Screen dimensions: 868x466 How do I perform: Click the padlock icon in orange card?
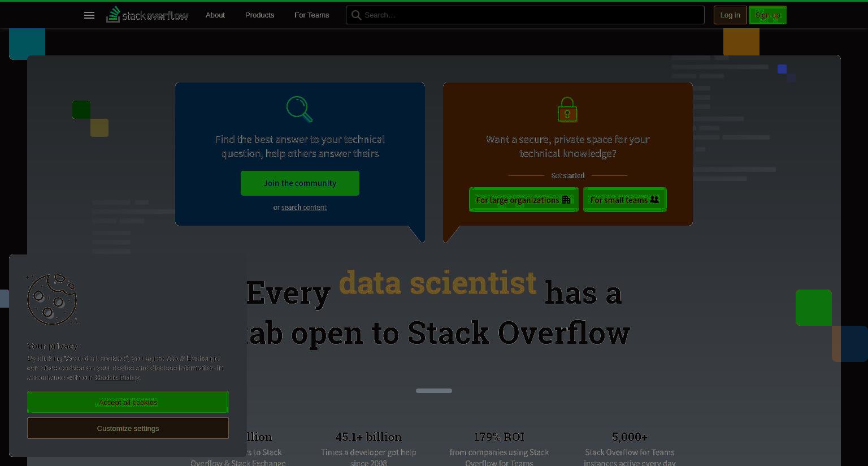pos(567,109)
